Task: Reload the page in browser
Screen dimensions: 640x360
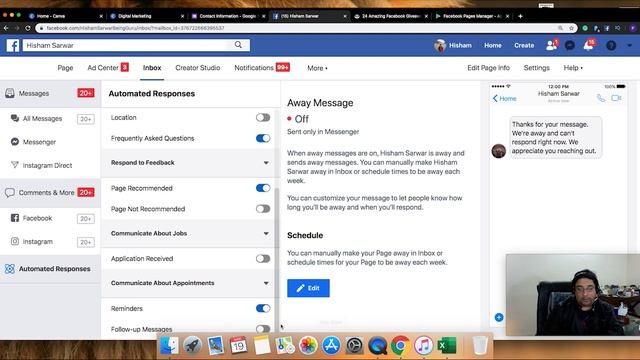Action: [28, 28]
